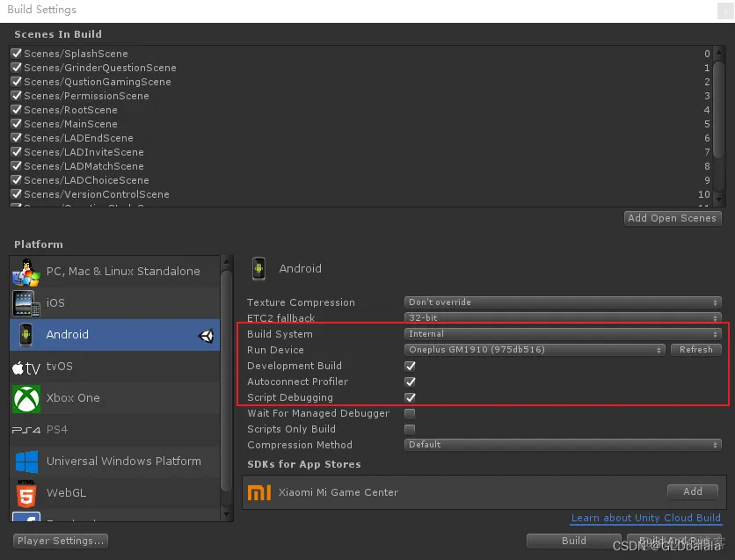
Task: Click the platform list scrollbar thumb
Action: pyautogui.click(x=226, y=380)
